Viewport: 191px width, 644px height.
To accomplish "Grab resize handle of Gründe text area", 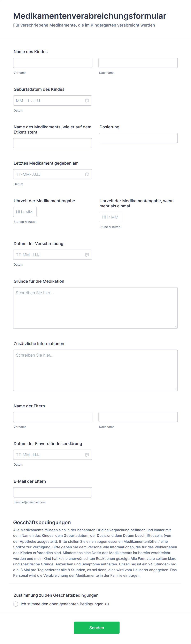I will coord(176,327).
